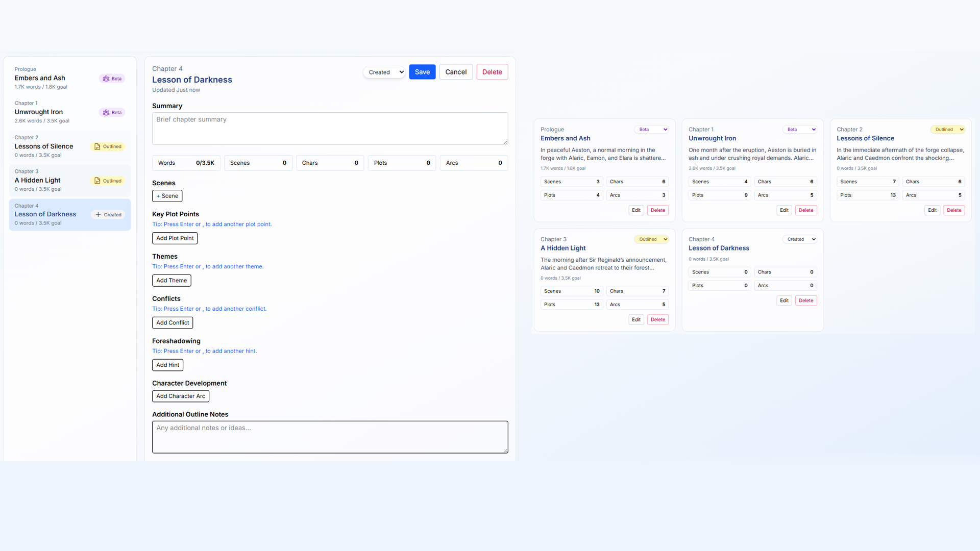Click Add Character Arc button
Viewport: 980px width, 551px height.
(180, 396)
